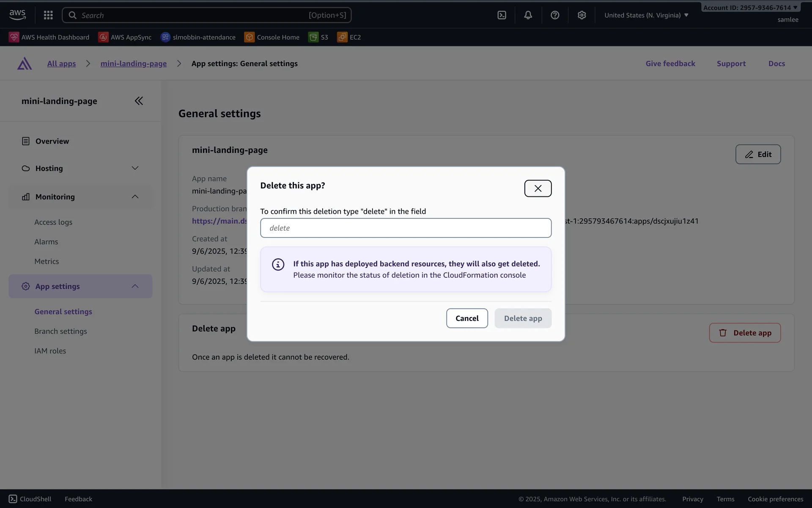Screen dimensions: 812x508
Task: Collapse the App settings section
Action: click(x=135, y=286)
